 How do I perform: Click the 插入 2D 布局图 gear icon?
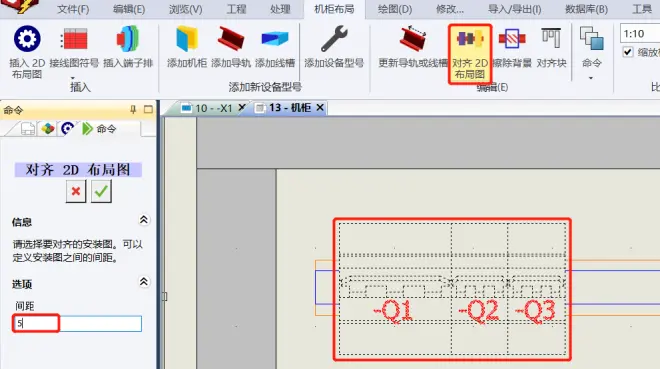click(x=27, y=39)
